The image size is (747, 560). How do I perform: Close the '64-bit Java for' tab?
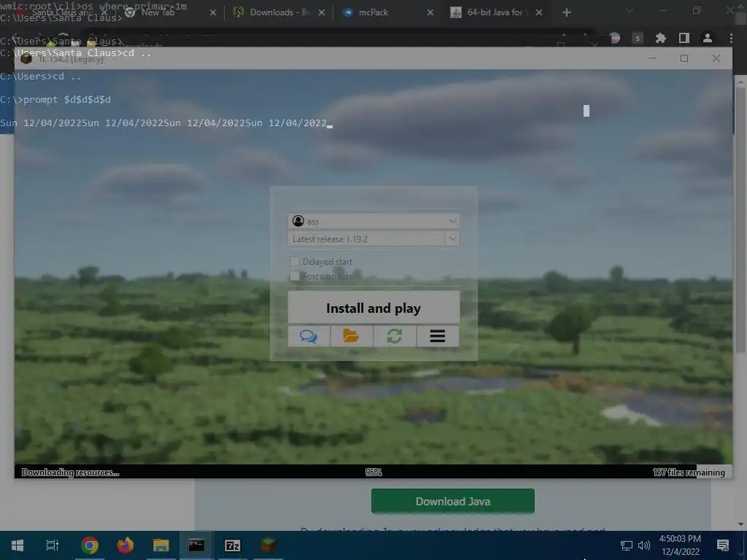(x=539, y=12)
